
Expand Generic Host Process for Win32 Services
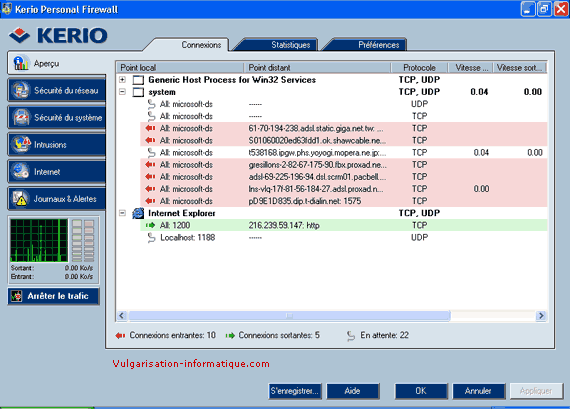coord(123,80)
